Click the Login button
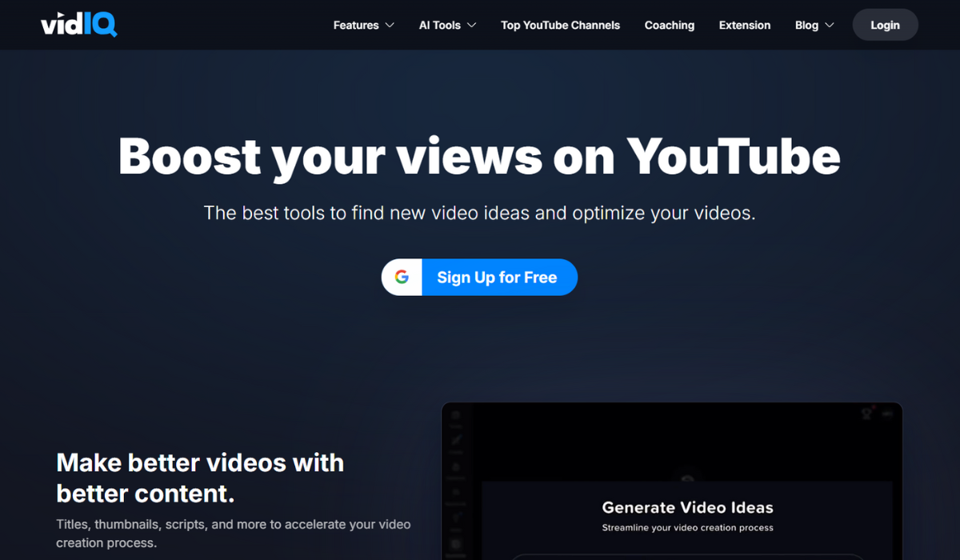The image size is (960, 560). pyautogui.click(x=885, y=25)
